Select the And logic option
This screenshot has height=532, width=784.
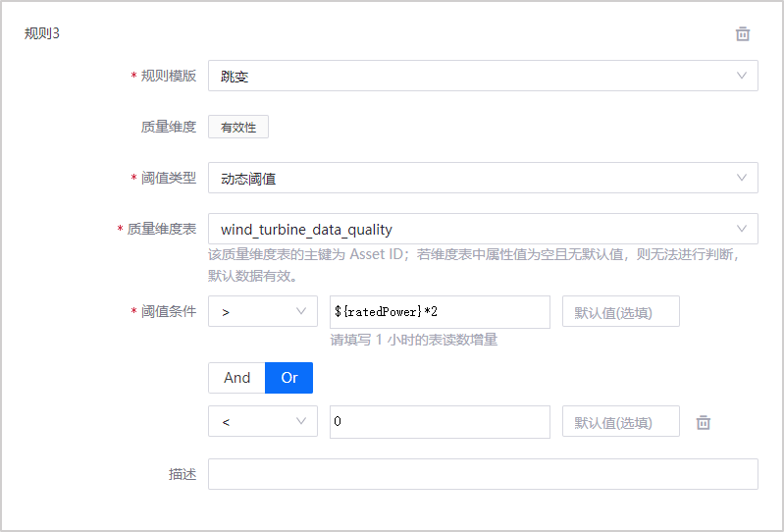236,378
